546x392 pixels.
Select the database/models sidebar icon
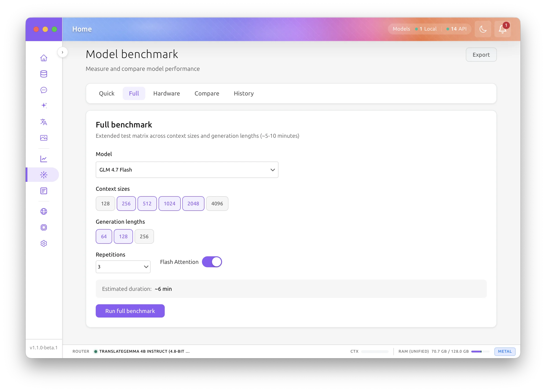point(44,74)
